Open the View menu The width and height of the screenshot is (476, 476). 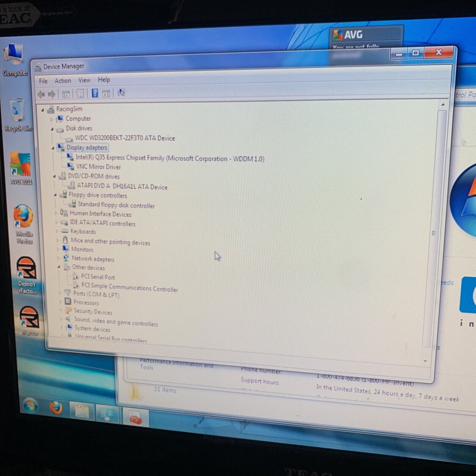pos(84,80)
